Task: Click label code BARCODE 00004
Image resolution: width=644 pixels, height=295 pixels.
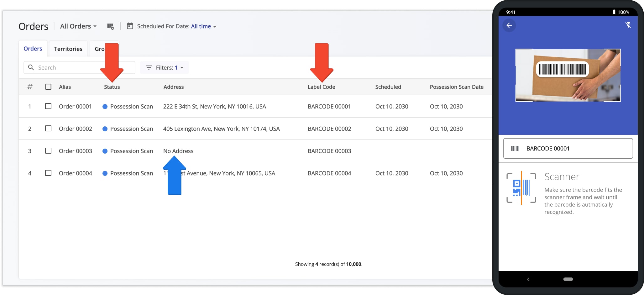Action: tap(329, 173)
